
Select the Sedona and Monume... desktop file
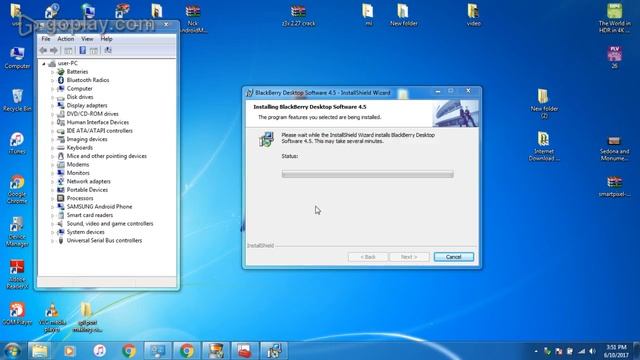[614, 148]
